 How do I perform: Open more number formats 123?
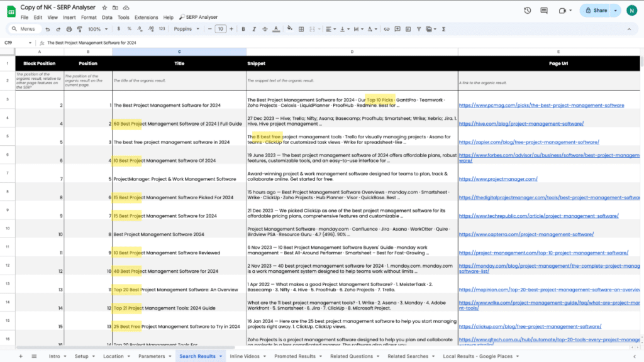pyautogui.click(x=162, y=29)
